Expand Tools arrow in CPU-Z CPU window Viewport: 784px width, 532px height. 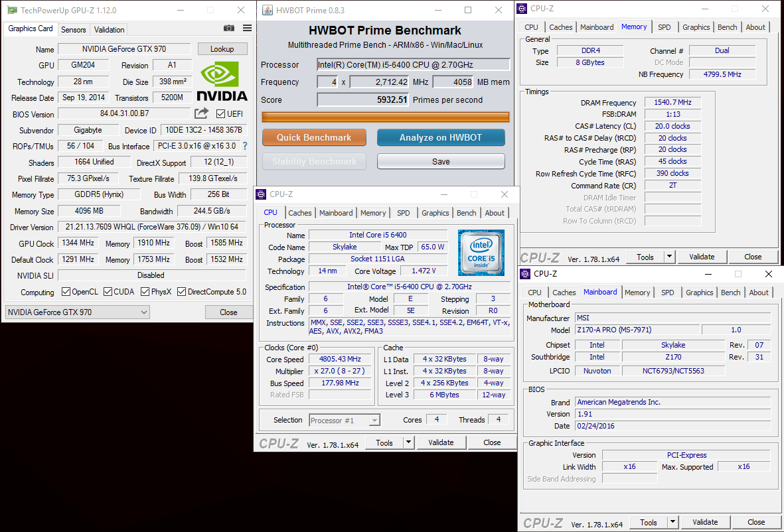[x=408, y=442]
